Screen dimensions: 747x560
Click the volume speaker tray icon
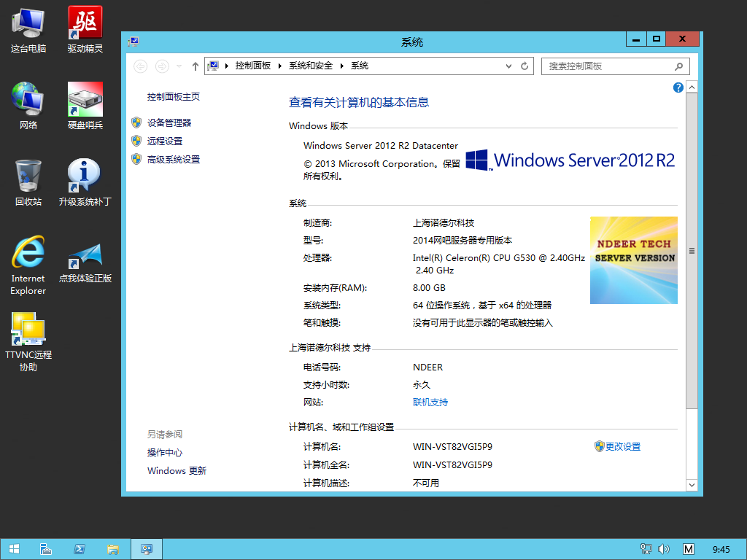point(663,549)
